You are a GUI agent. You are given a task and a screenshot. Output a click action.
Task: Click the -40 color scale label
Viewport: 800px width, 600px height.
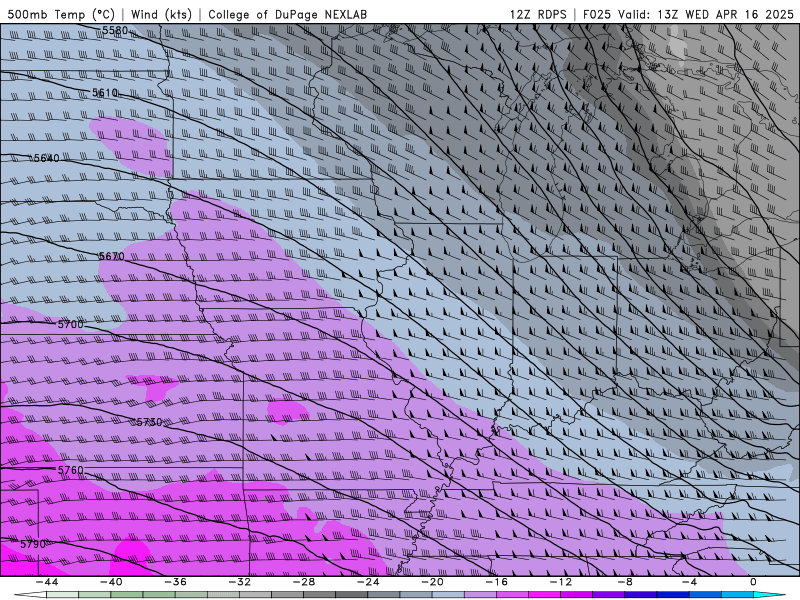pyautogui.click(x=111, y=582)
